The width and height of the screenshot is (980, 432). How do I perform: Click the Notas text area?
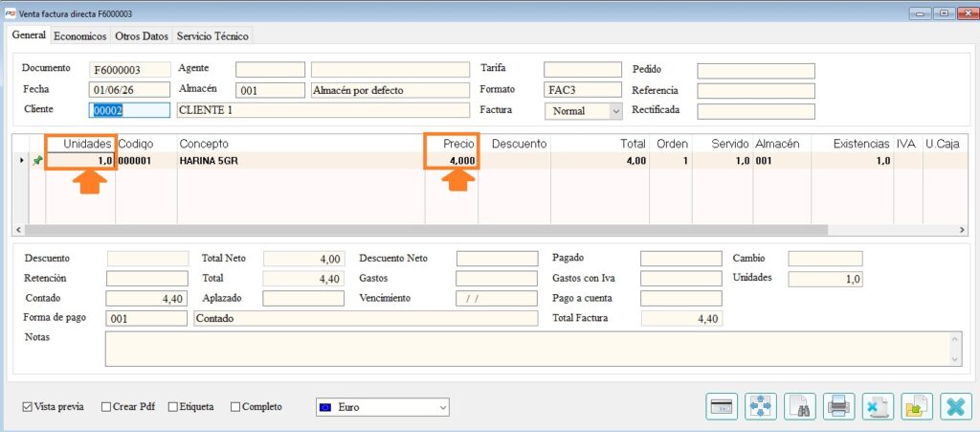(527, 349)
